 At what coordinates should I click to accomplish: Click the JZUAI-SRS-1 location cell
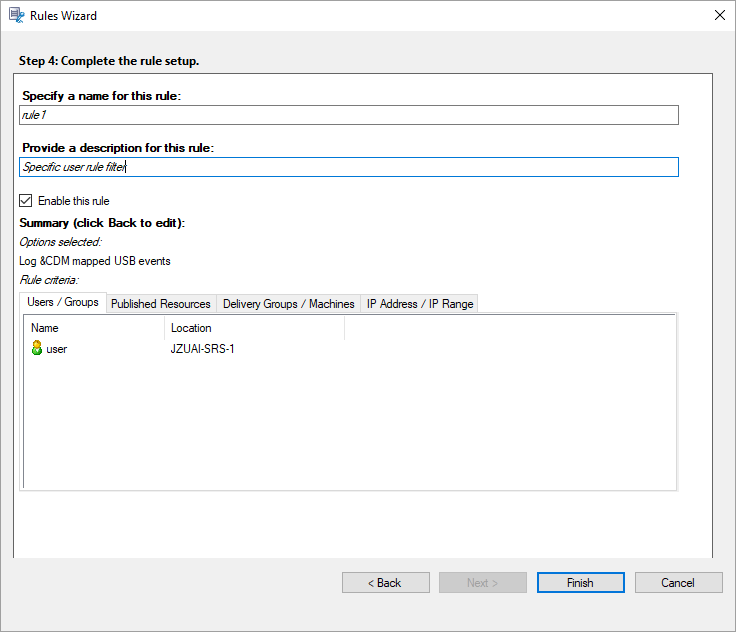pos(203,349)
